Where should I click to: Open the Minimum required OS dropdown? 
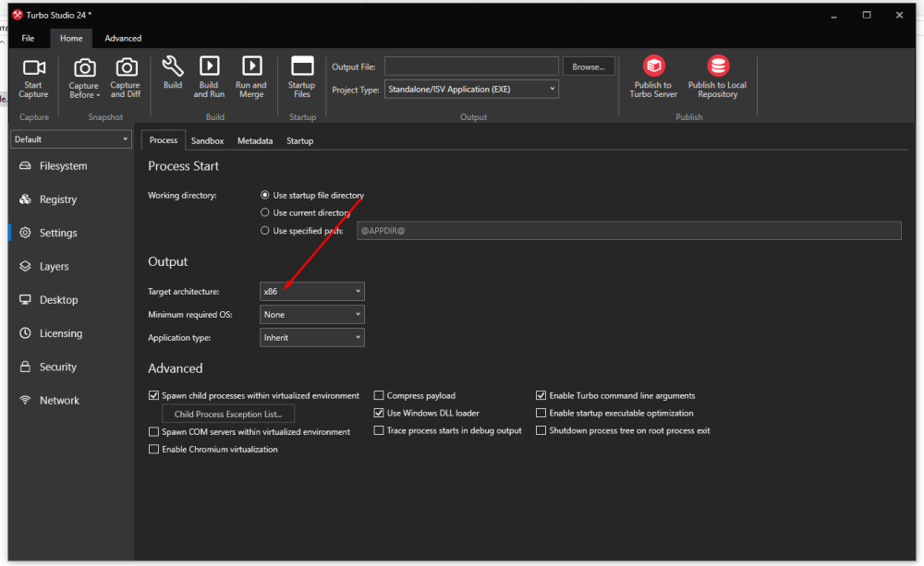312,315
